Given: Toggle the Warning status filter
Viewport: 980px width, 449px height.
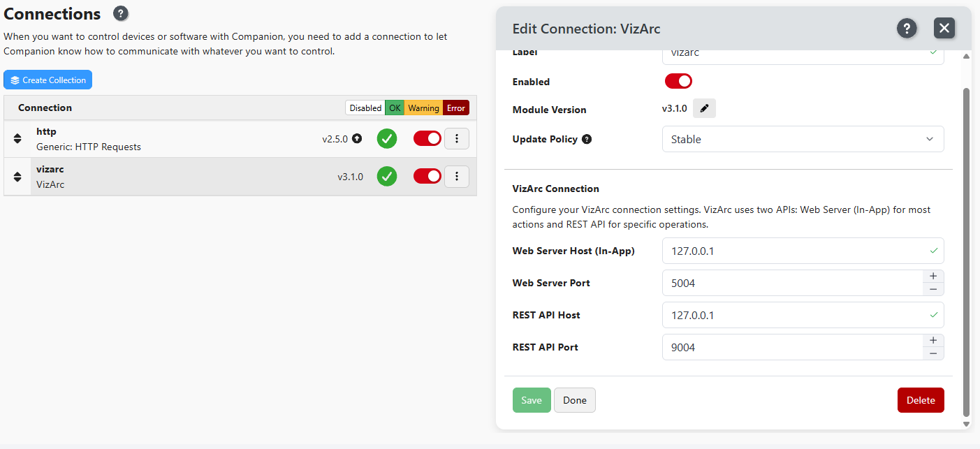Looking at the screenshot, I should (423, 108).
